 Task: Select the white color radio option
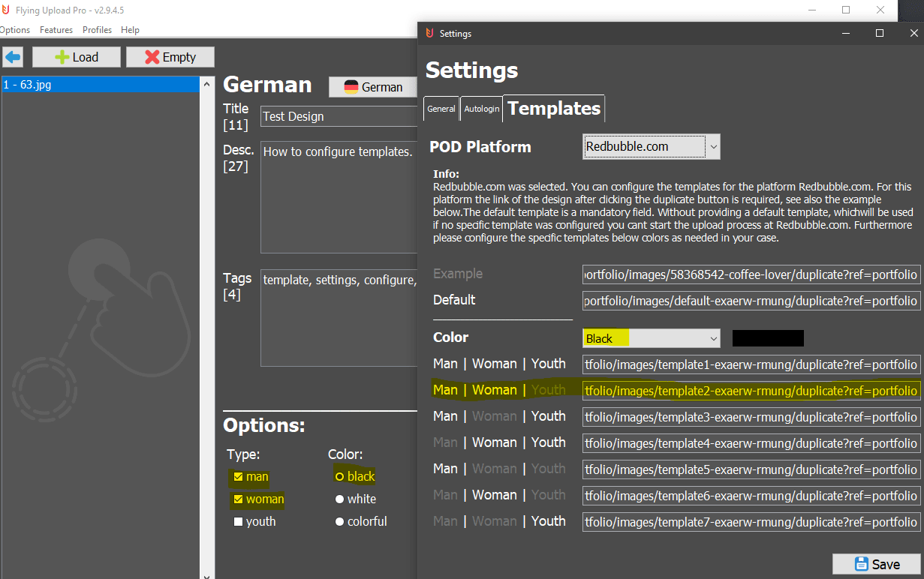point(339,499)
